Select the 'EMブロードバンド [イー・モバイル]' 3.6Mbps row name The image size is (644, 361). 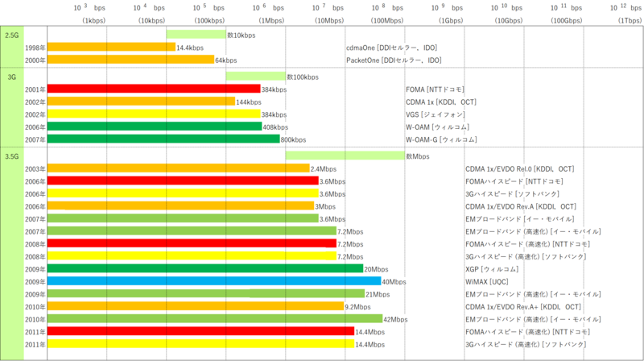click(520, 219)
